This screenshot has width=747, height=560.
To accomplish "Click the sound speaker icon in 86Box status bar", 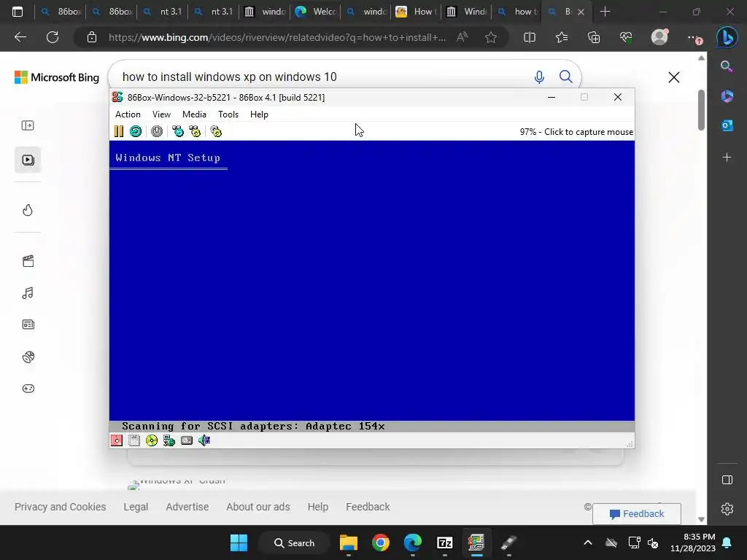I will [x=204, y=440].
